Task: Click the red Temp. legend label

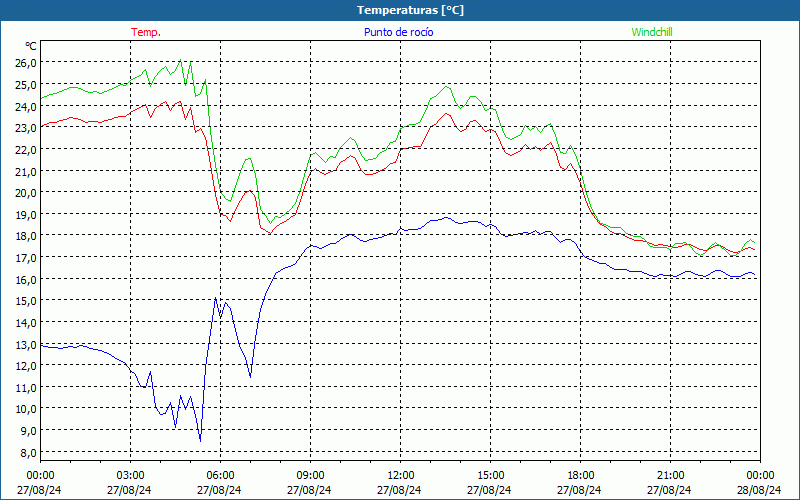Action: (146, 32)
